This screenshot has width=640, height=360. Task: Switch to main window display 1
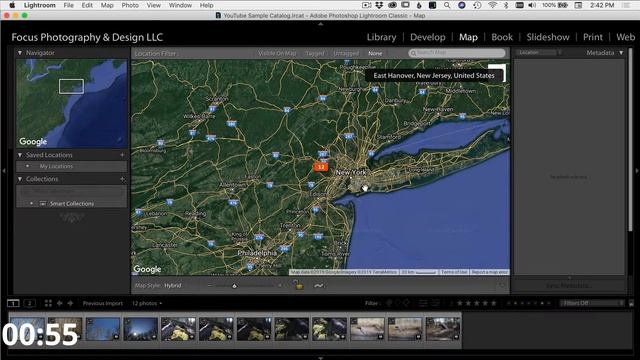click(13, 303)
